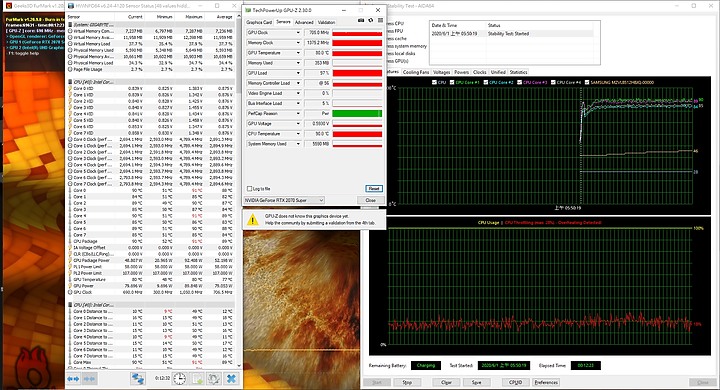Toggle the SAMSUNG drive graph checkbox

coord(587,82)
